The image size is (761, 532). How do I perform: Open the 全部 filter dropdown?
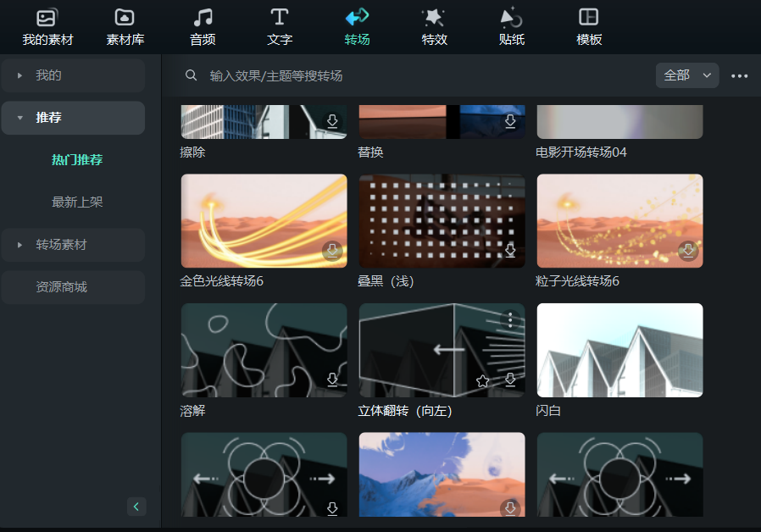tap(686, 75)
